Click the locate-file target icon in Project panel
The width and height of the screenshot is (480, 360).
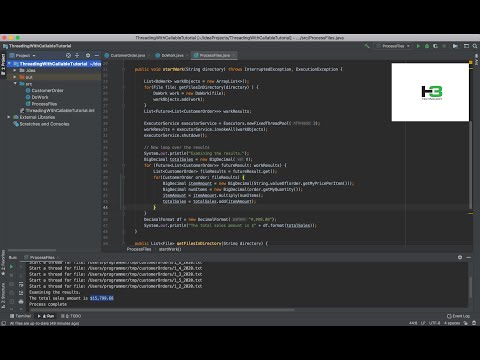(68, 55)
